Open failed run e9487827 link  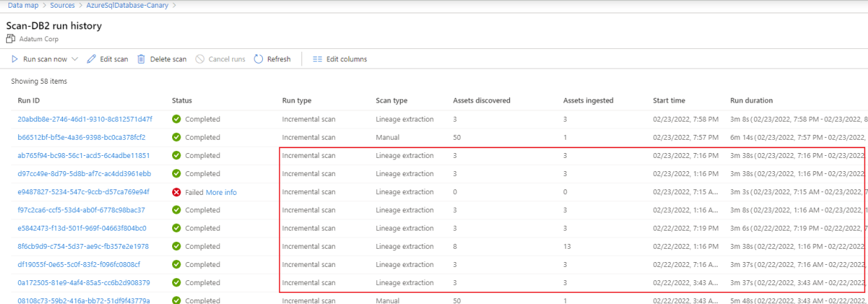pos(83,191)
